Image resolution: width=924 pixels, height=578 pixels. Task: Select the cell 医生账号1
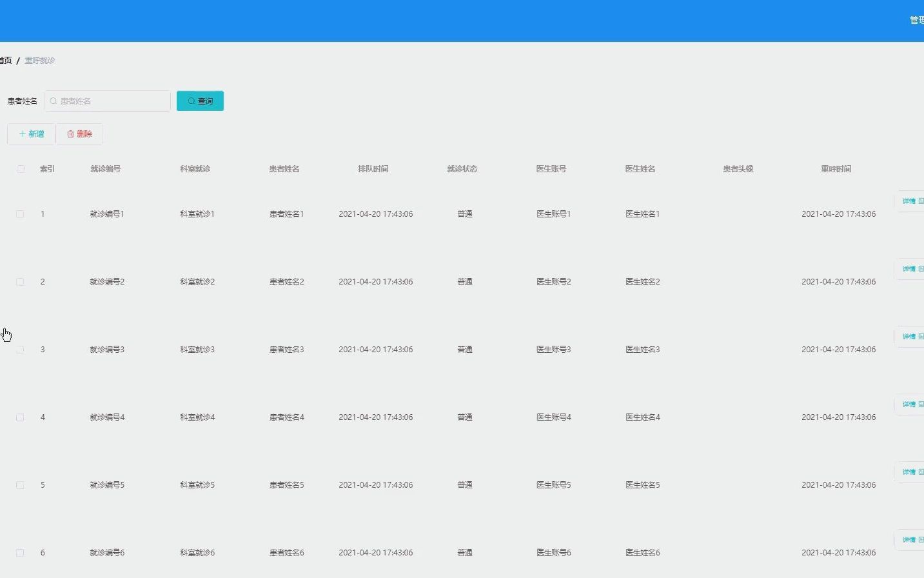click(x=553, y=214)
